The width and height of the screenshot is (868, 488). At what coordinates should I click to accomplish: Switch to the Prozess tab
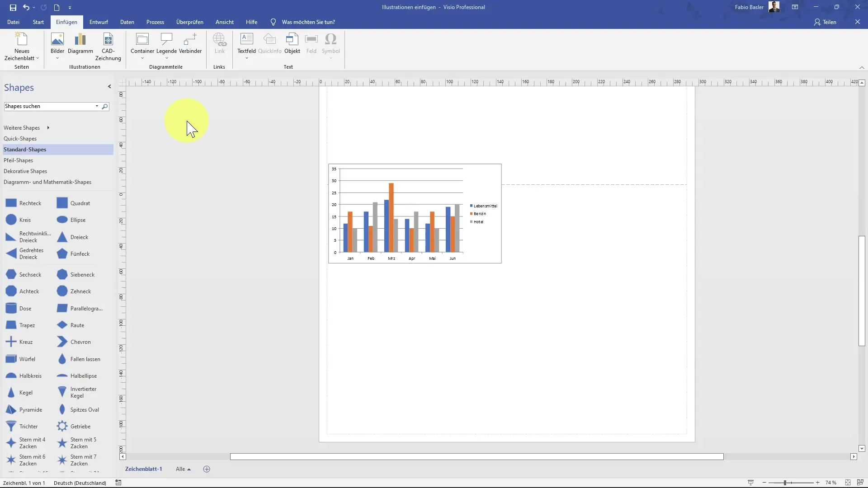(155, 22)
